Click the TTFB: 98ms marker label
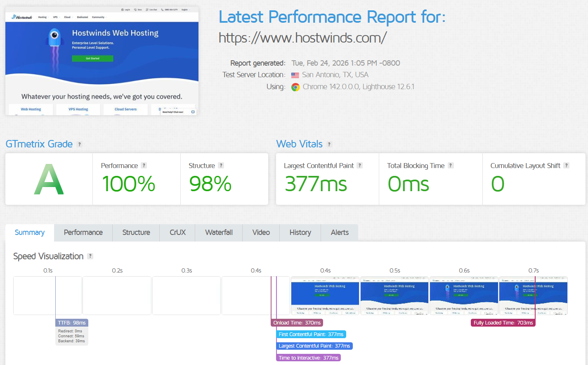This screenshot has height=365, width=588. point(72,323)
